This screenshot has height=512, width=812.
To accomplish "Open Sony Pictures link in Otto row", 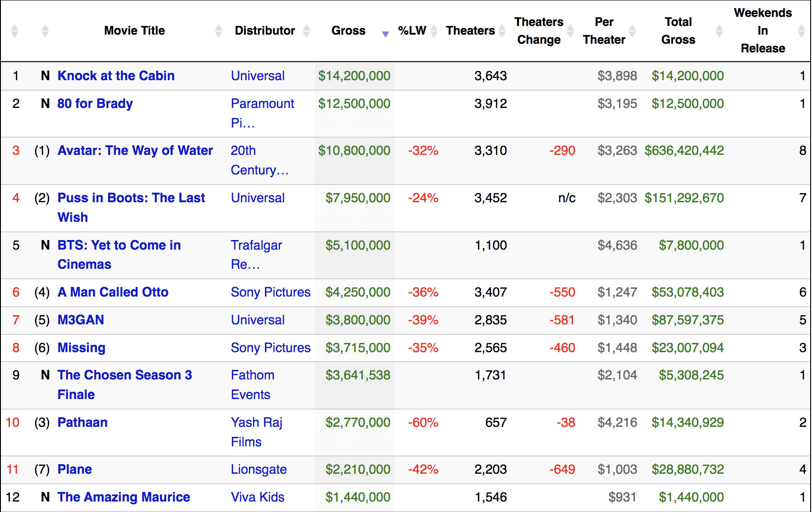I will tap(271, 292).
